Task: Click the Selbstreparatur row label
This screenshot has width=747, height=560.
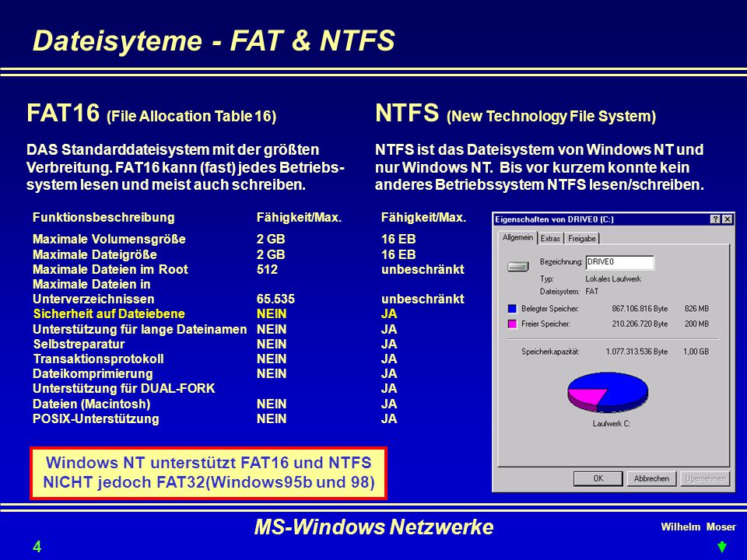Action: click(x=79, y=344)
